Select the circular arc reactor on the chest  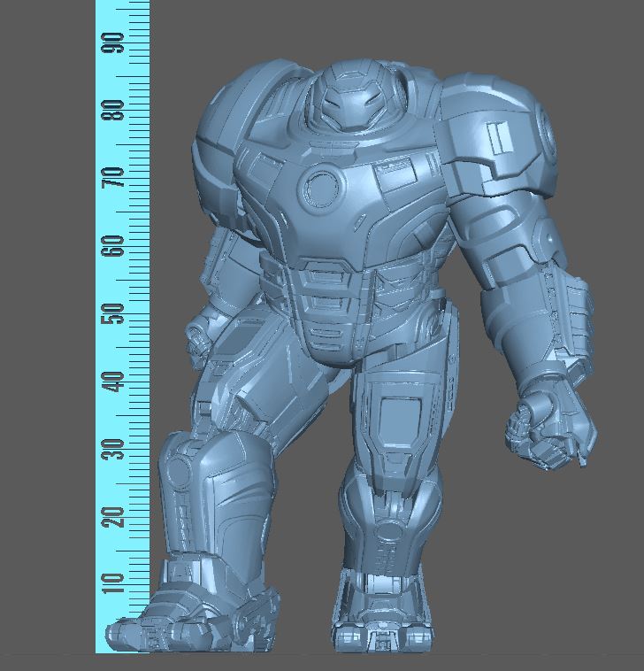pos(319,187)
